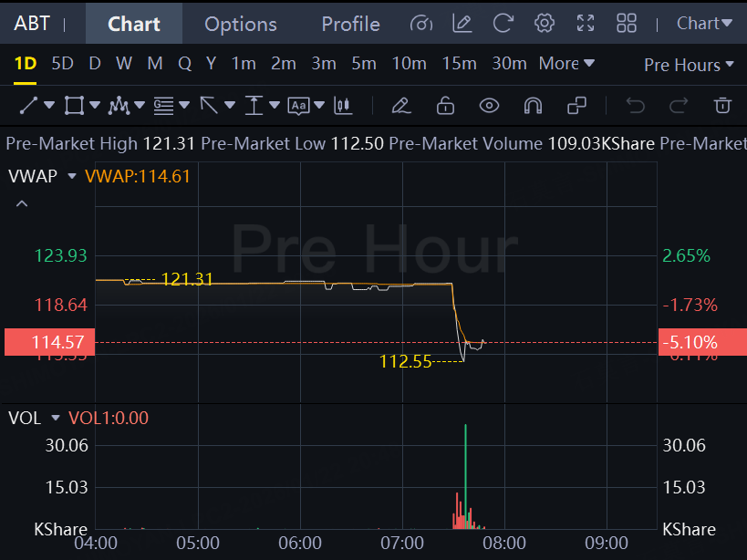Click the ABT ticker symbol
This screenshot has width=747, height=560.
click(x=32, y=24)
